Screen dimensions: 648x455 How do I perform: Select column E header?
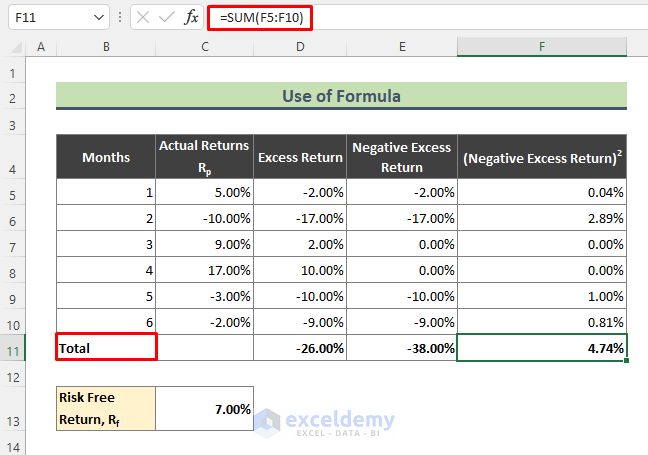pos(402,47)
